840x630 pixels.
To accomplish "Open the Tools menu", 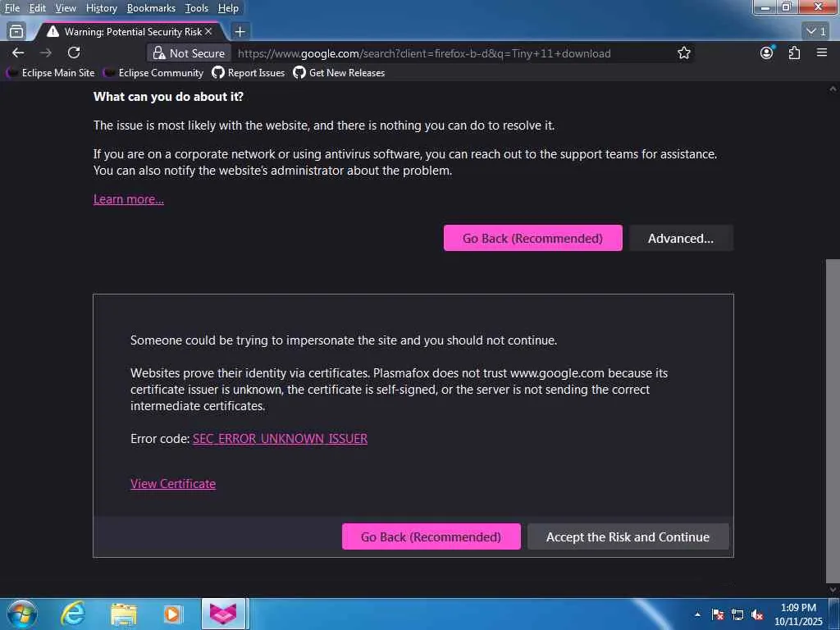I will [196, 8].
